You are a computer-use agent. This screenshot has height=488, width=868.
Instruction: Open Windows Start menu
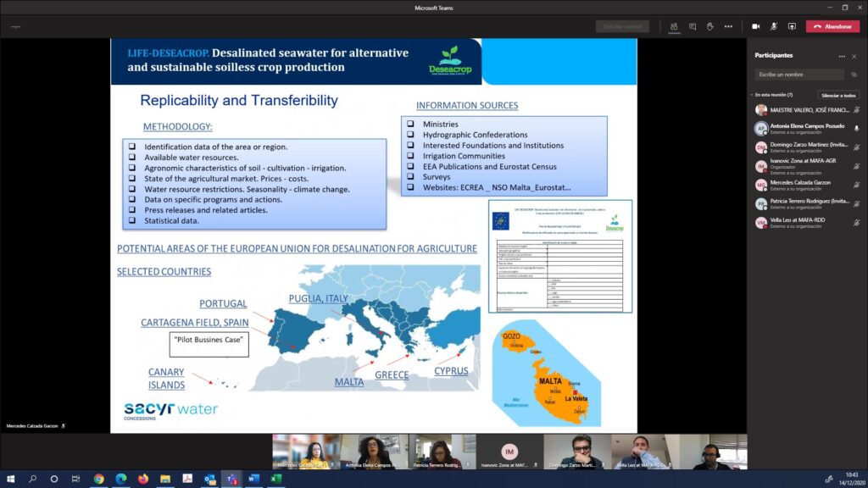coord(10,479)
